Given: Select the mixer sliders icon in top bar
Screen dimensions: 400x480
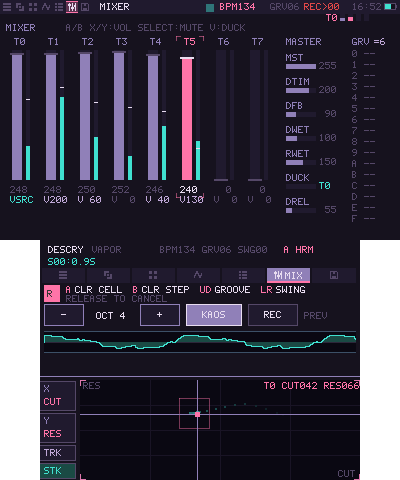Looking at the screenshot, I should [x=72, y=7].
